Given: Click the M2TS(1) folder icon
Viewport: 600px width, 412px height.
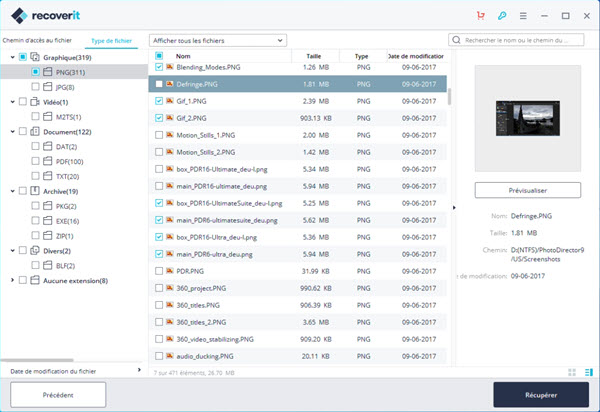Looking at the screenshot, I should tap(47, 116).
